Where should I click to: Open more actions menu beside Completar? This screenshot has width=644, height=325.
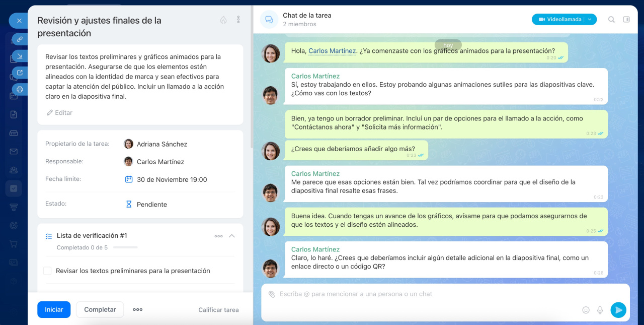[x=137, y=310]
